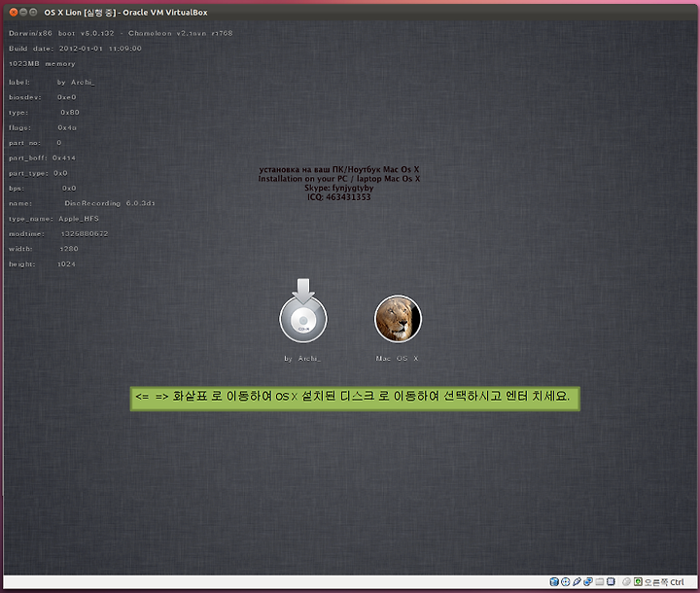Click the 'ICQ: 463431353' text line
The height and width of the screenshot is (593, 700).
[x=339, y=197]
